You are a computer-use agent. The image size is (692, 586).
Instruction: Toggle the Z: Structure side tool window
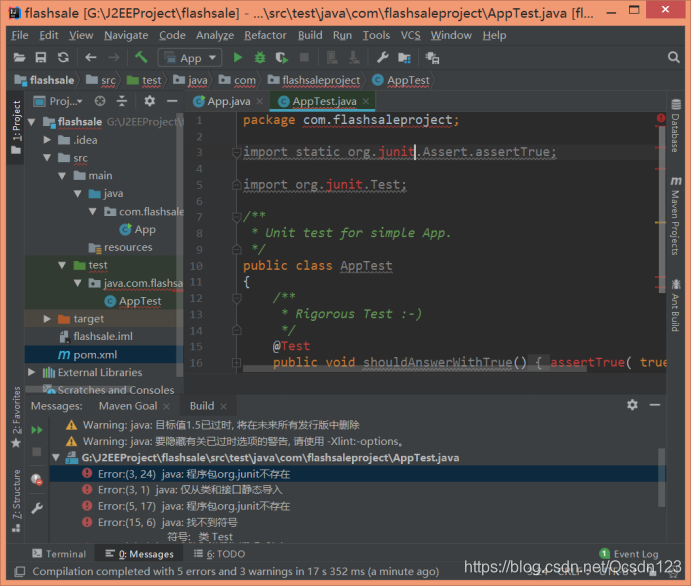pyautogui.click(x=16, y=500)
